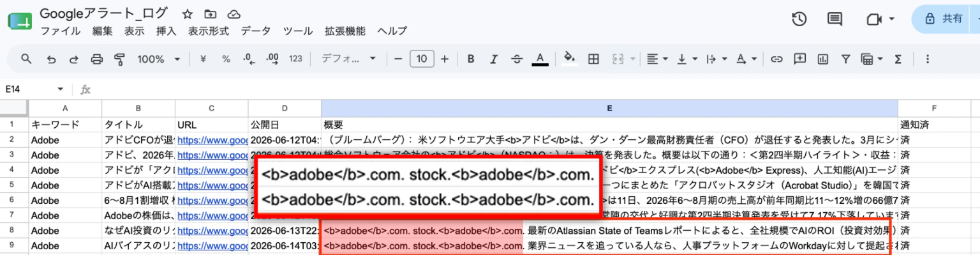Open the text rotation dropdown
The image size is (980, 255).
[747, 59]
